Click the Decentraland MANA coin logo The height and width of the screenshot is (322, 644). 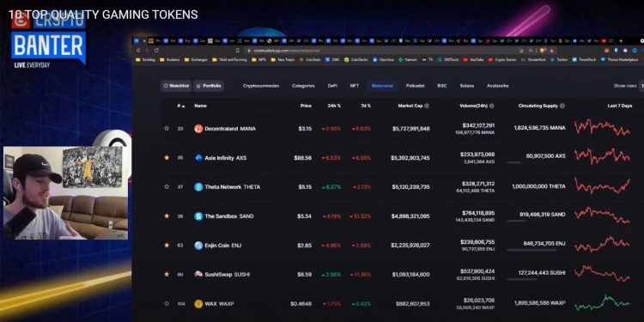[198, 129]
